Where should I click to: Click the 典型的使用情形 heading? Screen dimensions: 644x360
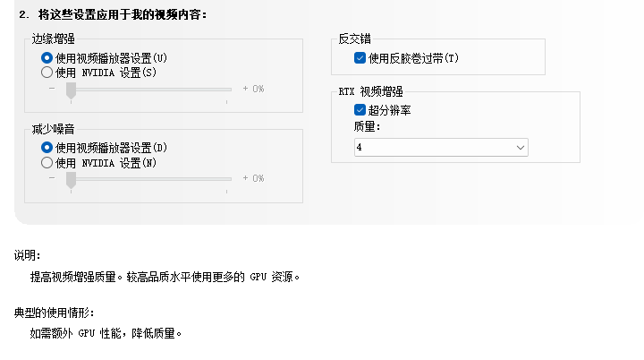tap(54, 312)
